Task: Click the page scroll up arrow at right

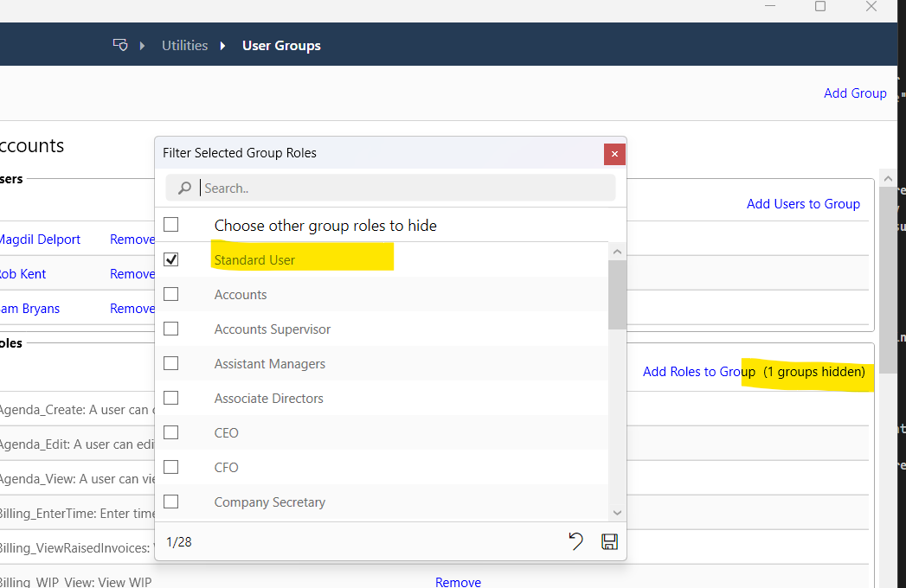Action: point(888,178)
